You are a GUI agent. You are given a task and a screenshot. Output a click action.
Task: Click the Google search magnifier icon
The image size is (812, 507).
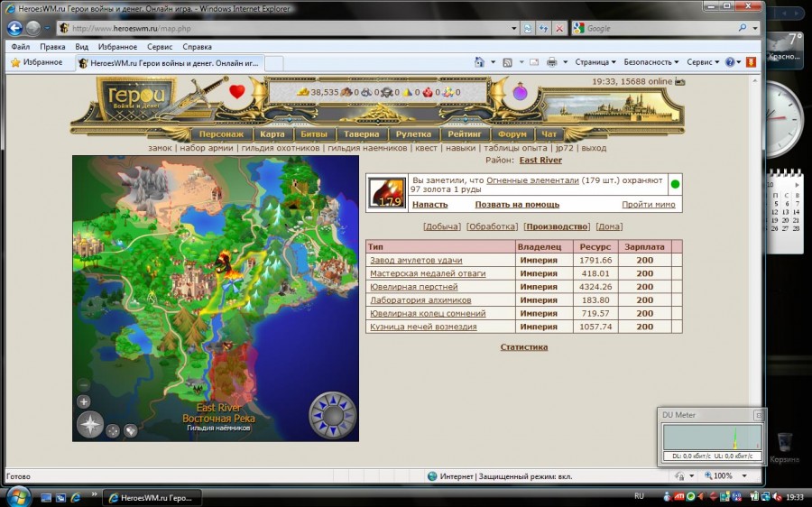click(743, 28)
